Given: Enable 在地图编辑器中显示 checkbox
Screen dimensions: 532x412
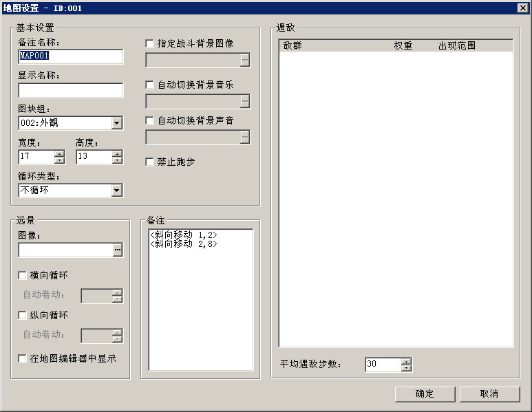Looking at the screenshot, I should [22, 358].
